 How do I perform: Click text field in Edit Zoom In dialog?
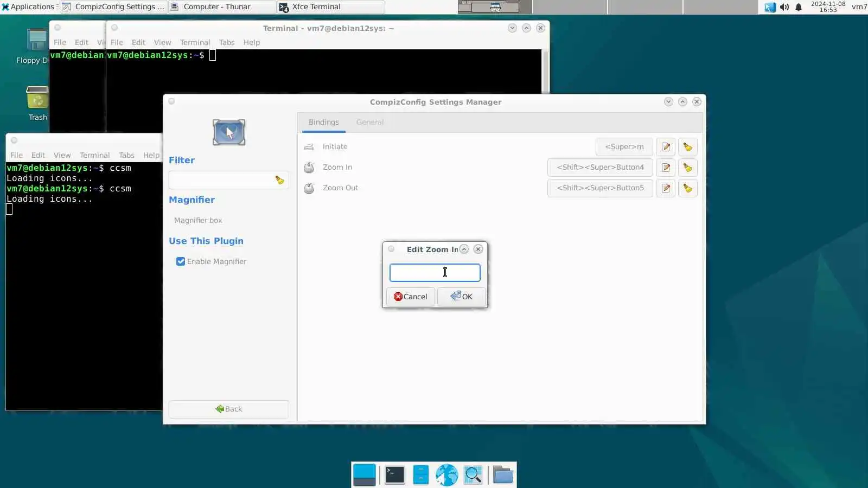pos(435,273)
